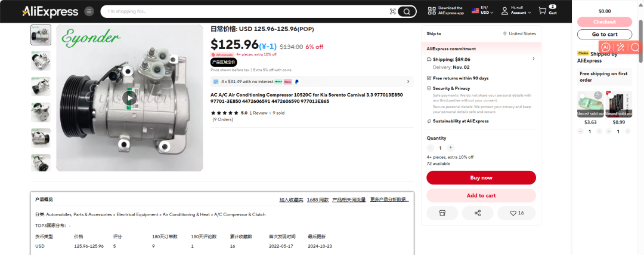Viewport: 644px width, 255px height.
Task: Open the shopping cart icon
Action: pos(543,11)
